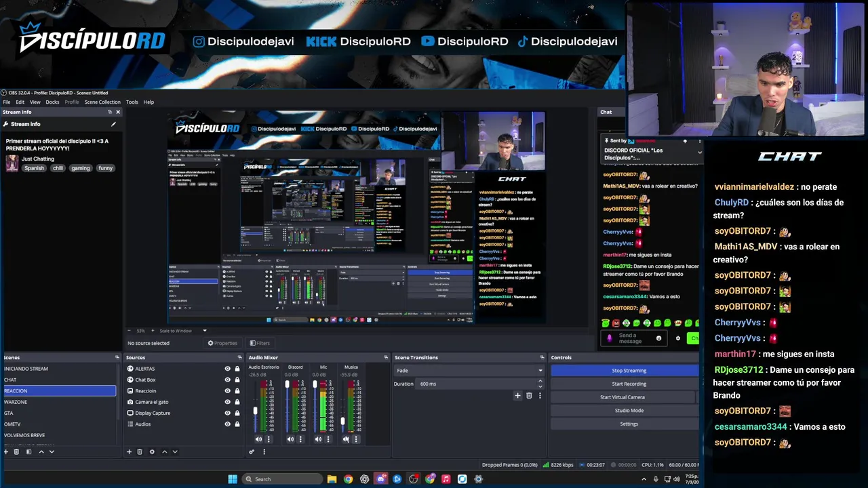The width and height of the screenshot is (868, 488).
Task: Add a scene transition with the plus icon
Action: (x=517, y=396)
